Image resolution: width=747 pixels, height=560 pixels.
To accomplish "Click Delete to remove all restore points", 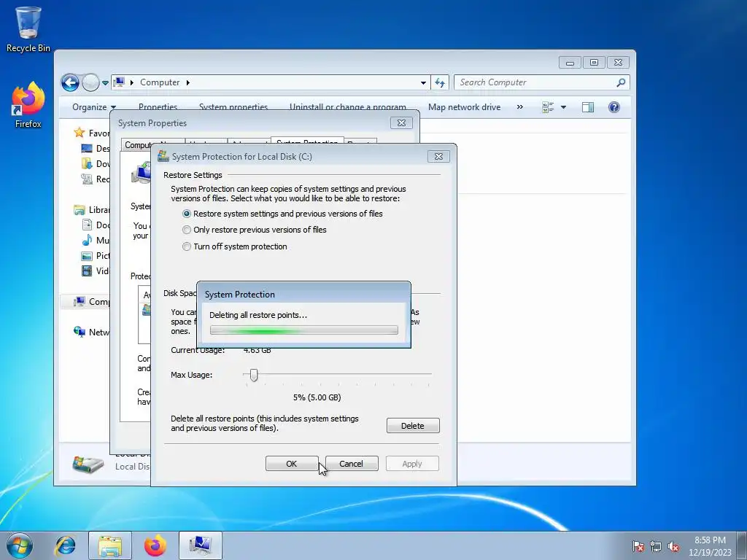I will pyautogui.click(x=413, y=426).
